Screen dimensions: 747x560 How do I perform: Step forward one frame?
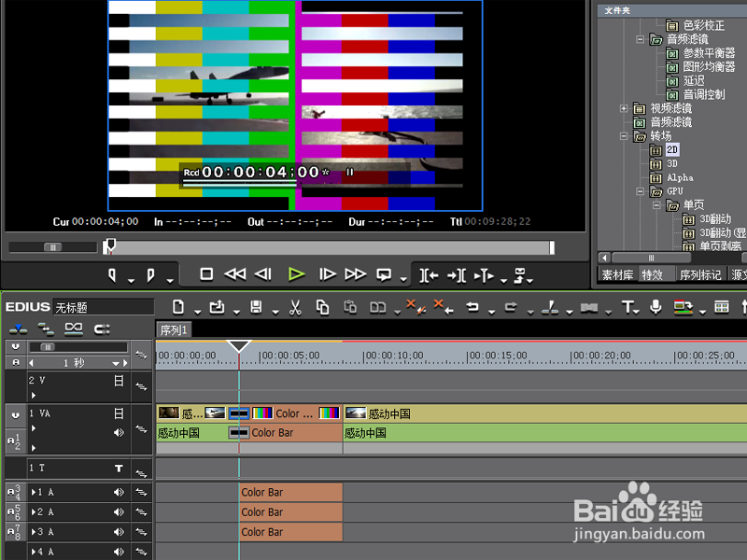[328, 274]
